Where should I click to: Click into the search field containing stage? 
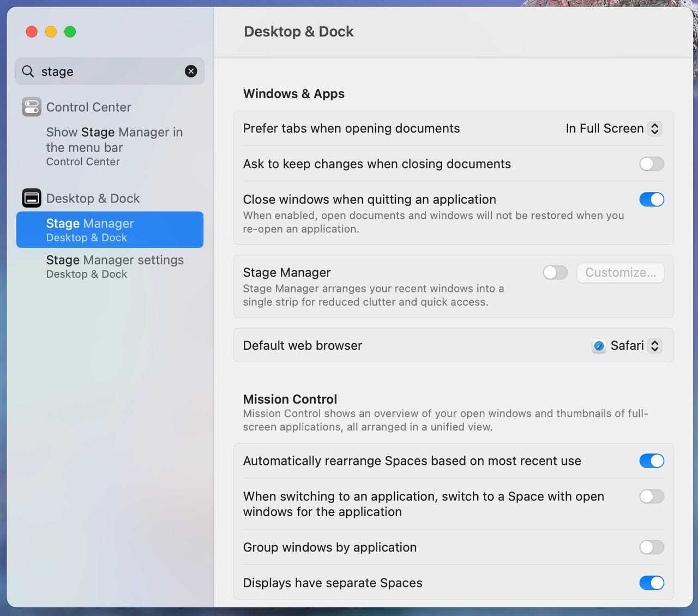pyautogui.click(x=109, y=71)
